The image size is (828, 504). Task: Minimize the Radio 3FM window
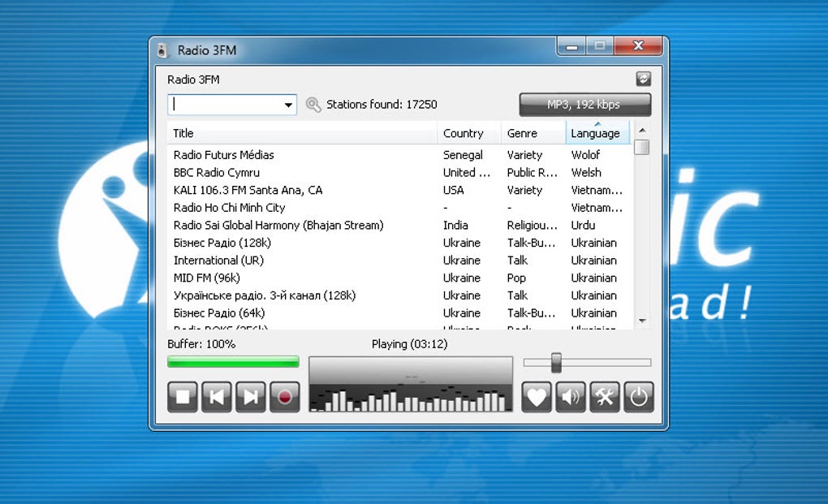571,46
